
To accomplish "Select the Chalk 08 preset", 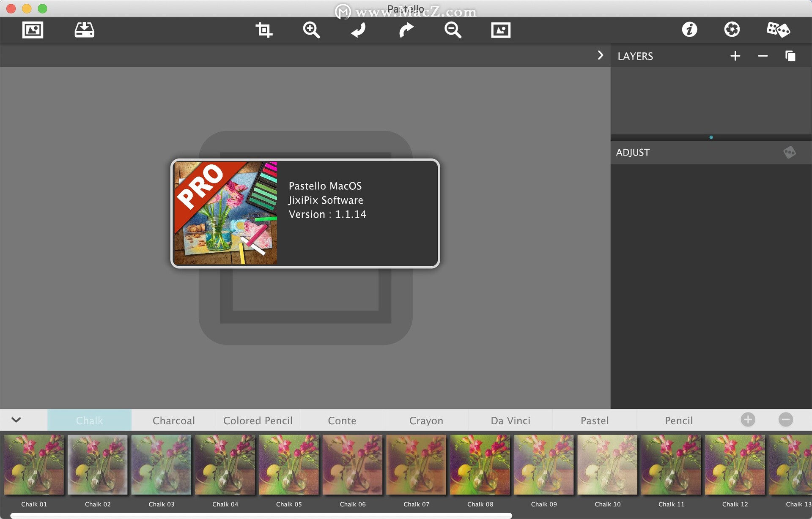I will coord(480,465).
